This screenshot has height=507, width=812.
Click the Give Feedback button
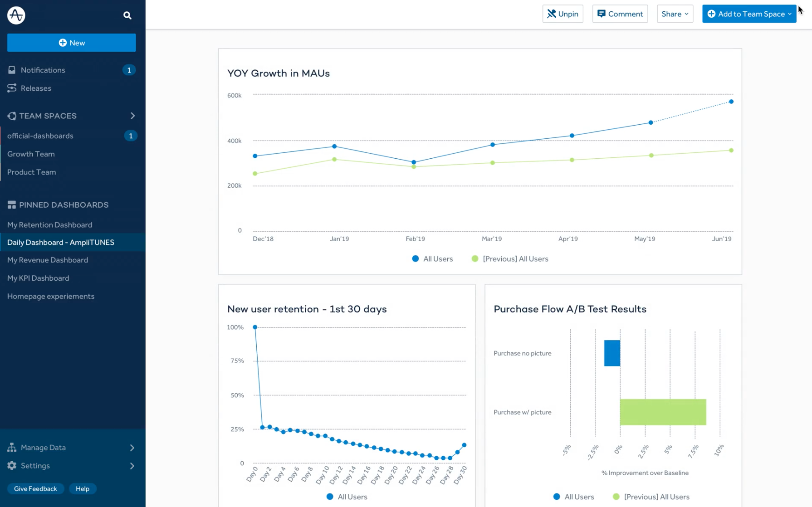[35, 488]
